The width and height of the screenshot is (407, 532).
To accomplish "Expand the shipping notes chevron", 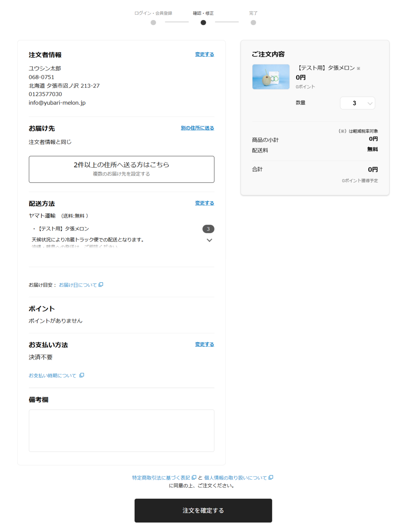I will coord(209,240).
